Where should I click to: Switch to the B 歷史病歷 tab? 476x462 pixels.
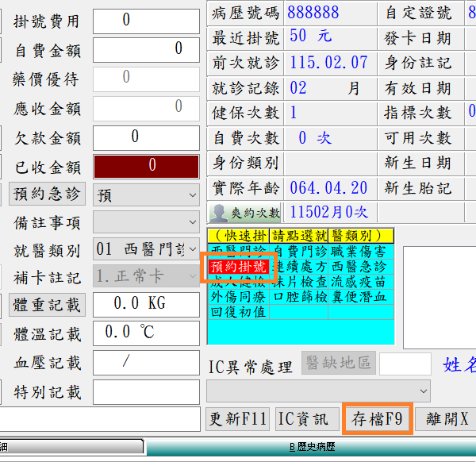tap(311, 447)
